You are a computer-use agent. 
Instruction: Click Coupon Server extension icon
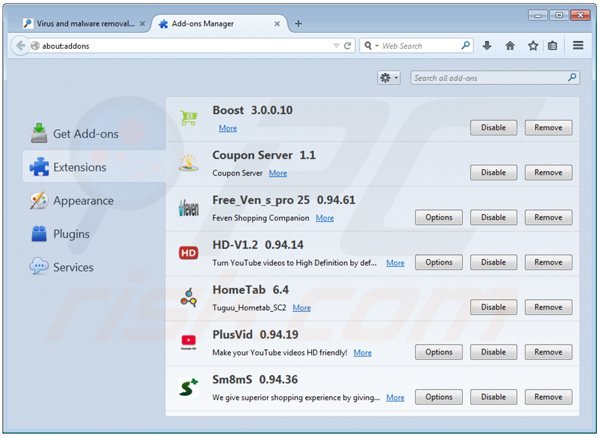point(189,163)
